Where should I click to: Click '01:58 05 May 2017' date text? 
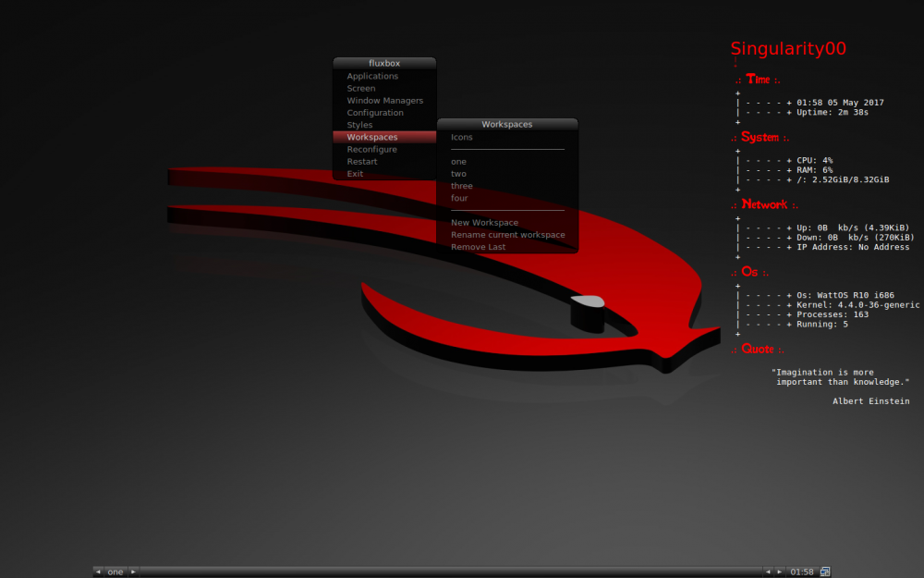[840, 103]
